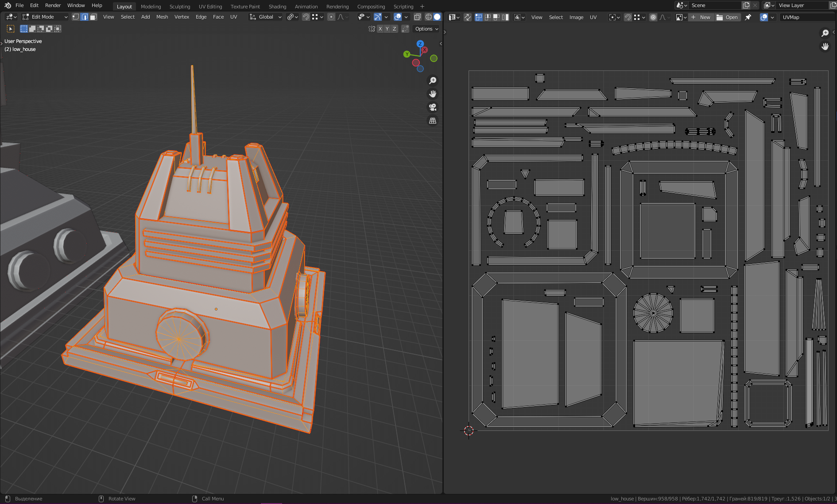
Task: Click the pin image icon in UV editor
Action: click(x=748, y=17)
